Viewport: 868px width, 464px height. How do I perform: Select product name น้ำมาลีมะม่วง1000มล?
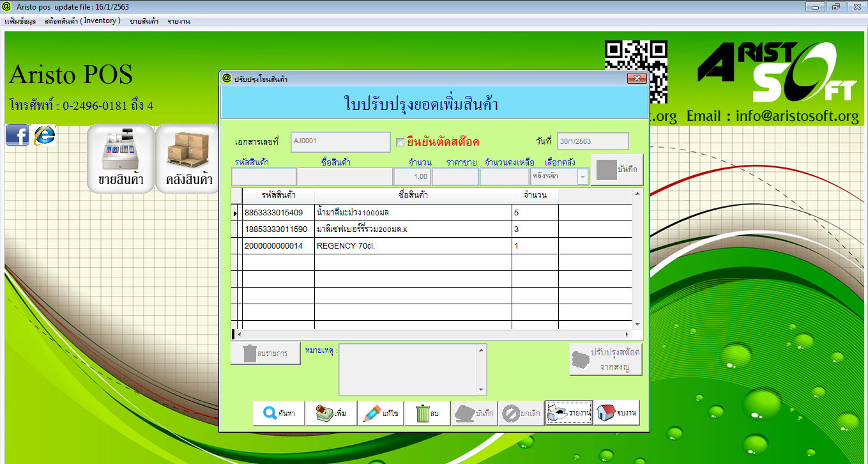tap(413, 212)
